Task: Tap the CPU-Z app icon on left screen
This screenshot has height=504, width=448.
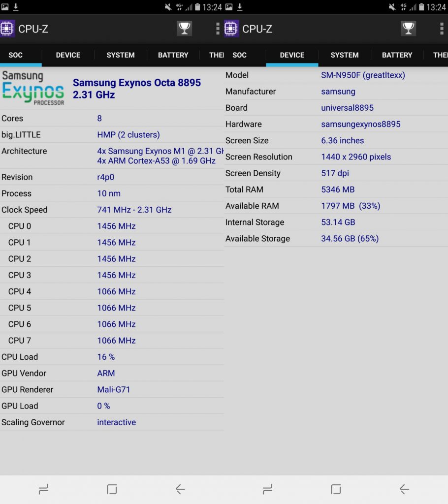Action: tap(7, 29)
